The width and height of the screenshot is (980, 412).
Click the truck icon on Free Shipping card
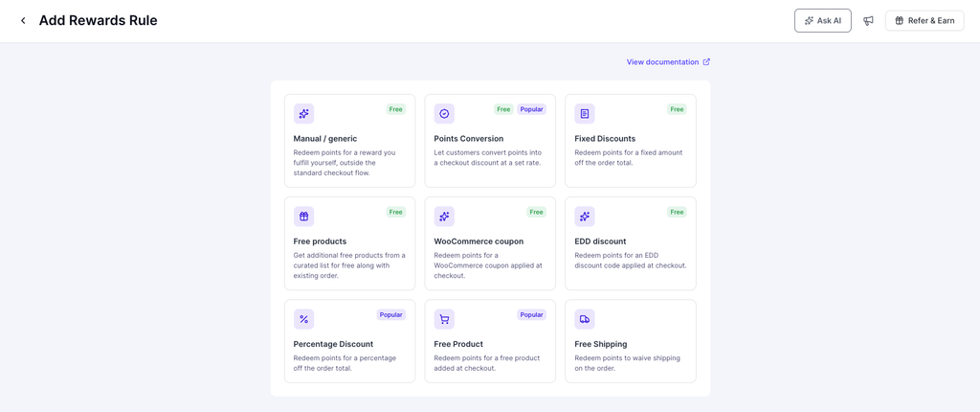(x=585, y=319)
